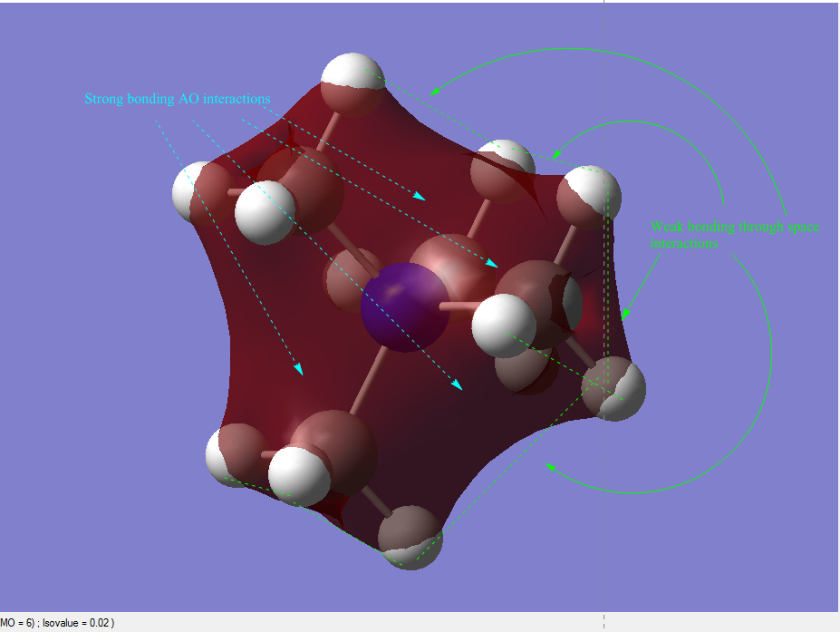Image resolution: width=840 pixels, height=632 pixels.
Task: Pick the topmost white hydrogen atom
Action: (352, 84)
